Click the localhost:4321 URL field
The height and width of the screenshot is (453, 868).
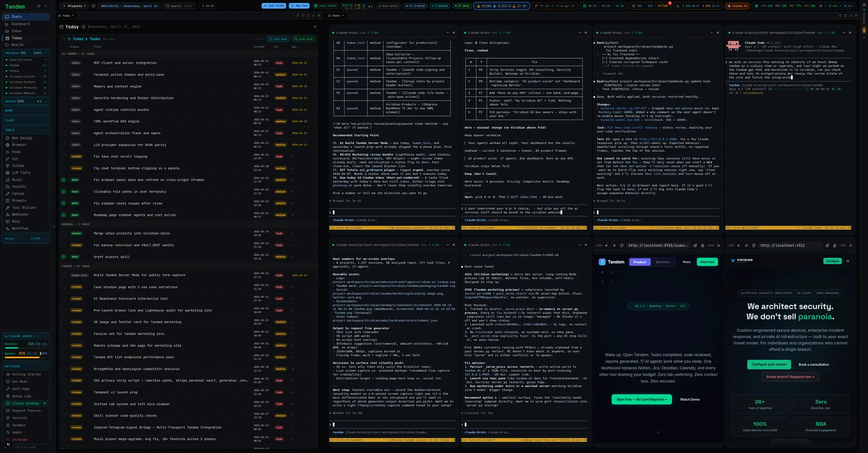(789, 246)
